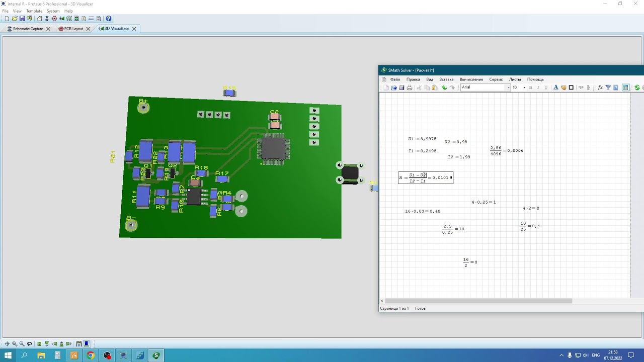Open Proteus View menu
The image size is (644, 362).
pyautogui.click(x=17, y=11)
